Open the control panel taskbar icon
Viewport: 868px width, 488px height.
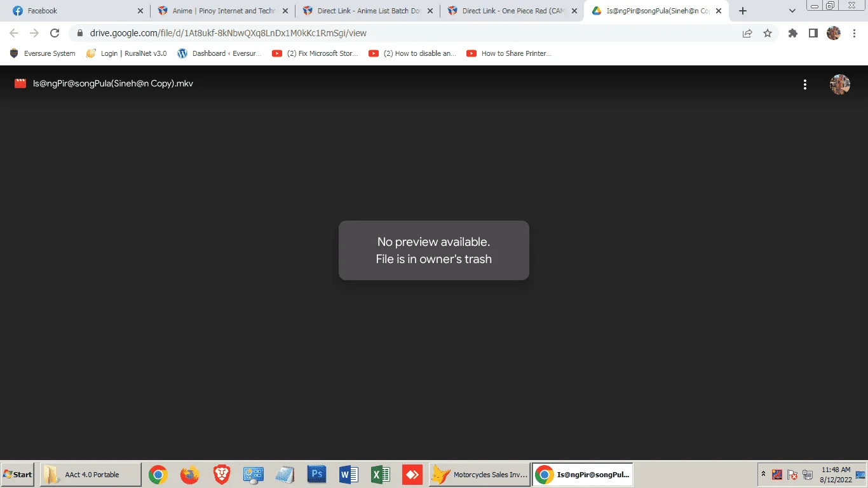pyautogui.click(x=254, y=475)
